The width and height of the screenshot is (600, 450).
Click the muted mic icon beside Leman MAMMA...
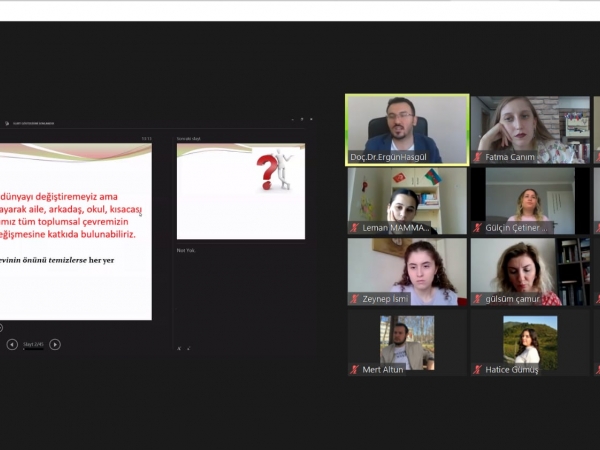click(x=355, y=228)
